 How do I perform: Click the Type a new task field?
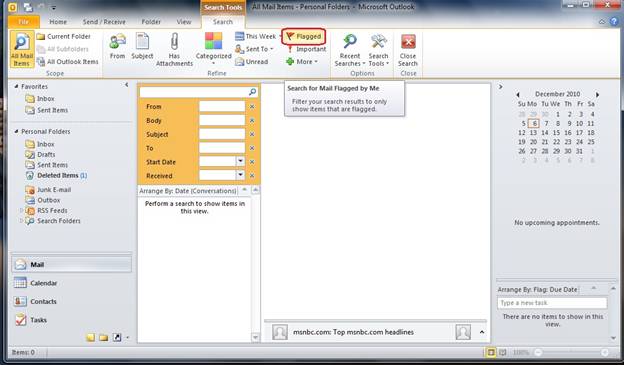point(552,303)
